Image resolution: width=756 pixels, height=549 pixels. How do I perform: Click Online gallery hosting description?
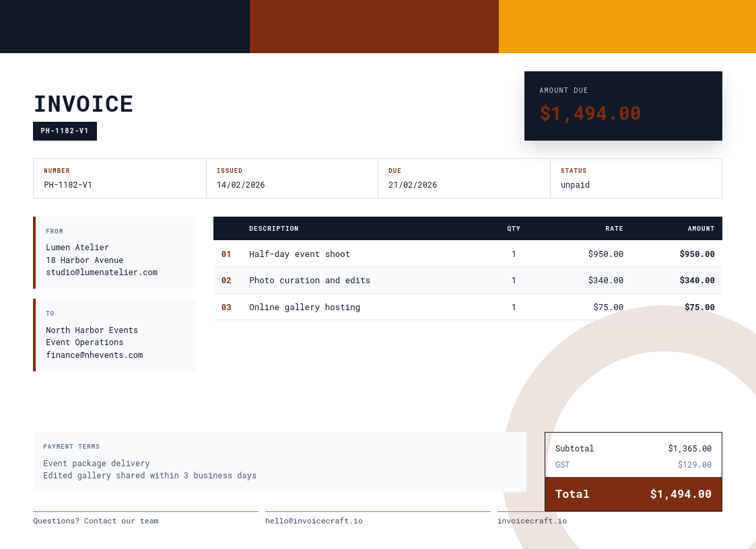[x=305, y=307]
